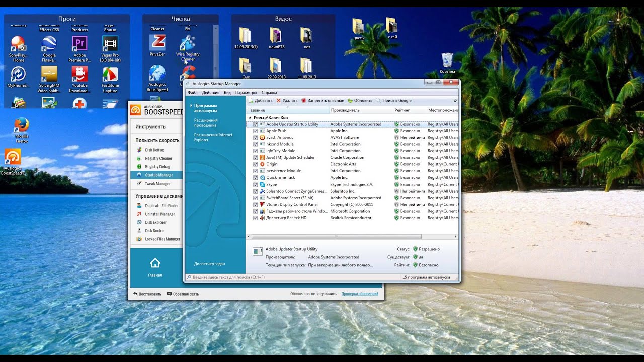Click the horizontal scrollbar of startup list
Screen dimensions: 644x362
pos(337,236)
